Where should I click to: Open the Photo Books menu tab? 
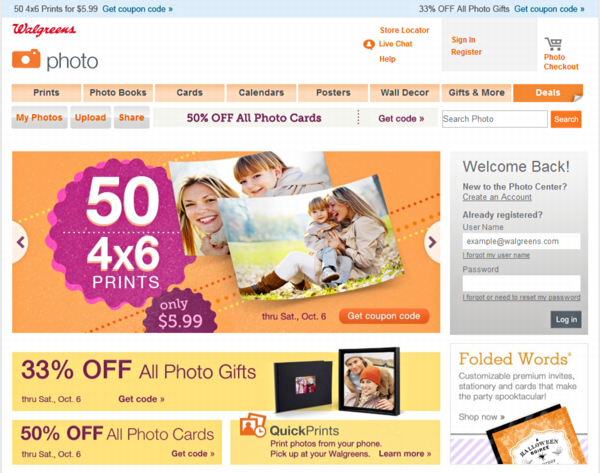(118, 93)
